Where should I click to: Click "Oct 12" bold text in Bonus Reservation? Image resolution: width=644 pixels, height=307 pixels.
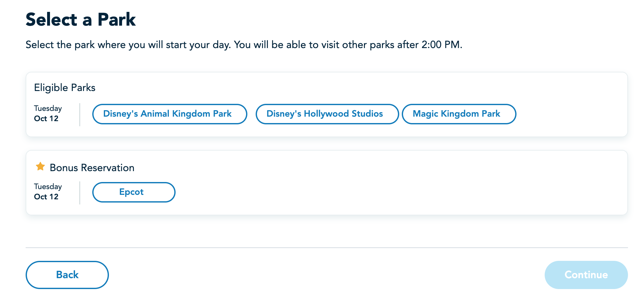[x=46, y=197]
